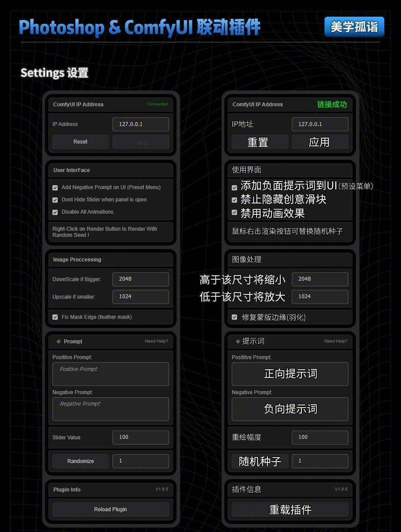Click the IP Address field showing 127.0.0.1
This screenshot has height=532, width=401.
coord(141,124)
